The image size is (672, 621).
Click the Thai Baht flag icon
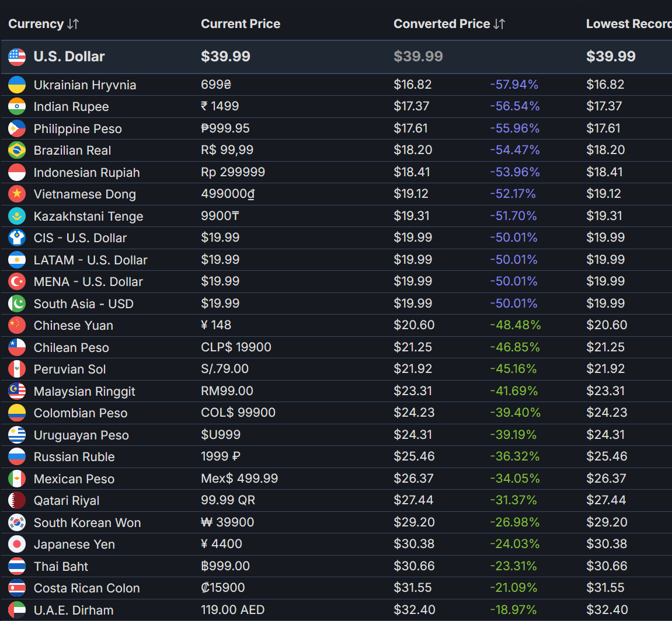17,566
